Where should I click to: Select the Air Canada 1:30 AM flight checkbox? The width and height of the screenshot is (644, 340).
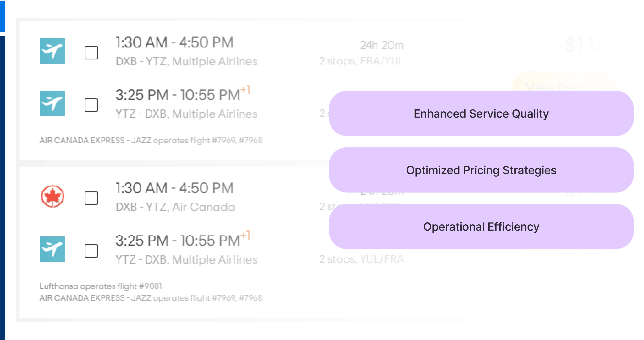(91, 198)
